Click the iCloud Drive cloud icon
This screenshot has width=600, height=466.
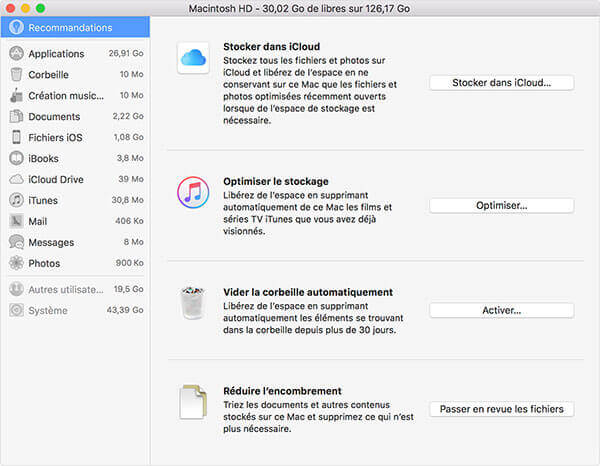(x=16, y=179)
